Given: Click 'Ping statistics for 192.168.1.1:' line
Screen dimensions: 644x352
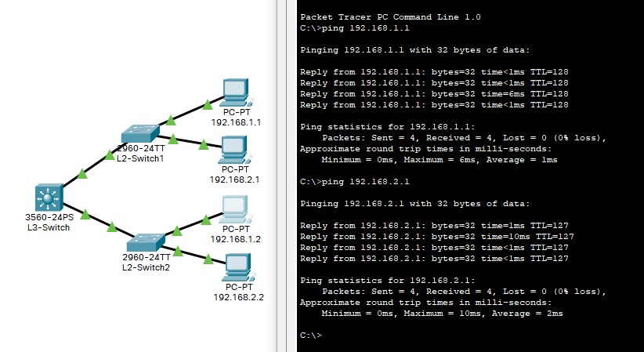Looking at the screenshot, I should coord(388,127).
